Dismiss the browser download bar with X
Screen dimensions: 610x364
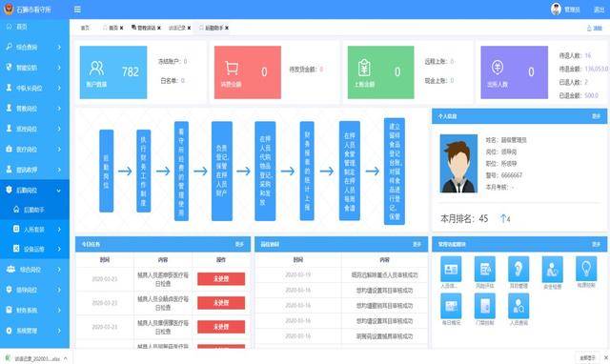point(606,357)
